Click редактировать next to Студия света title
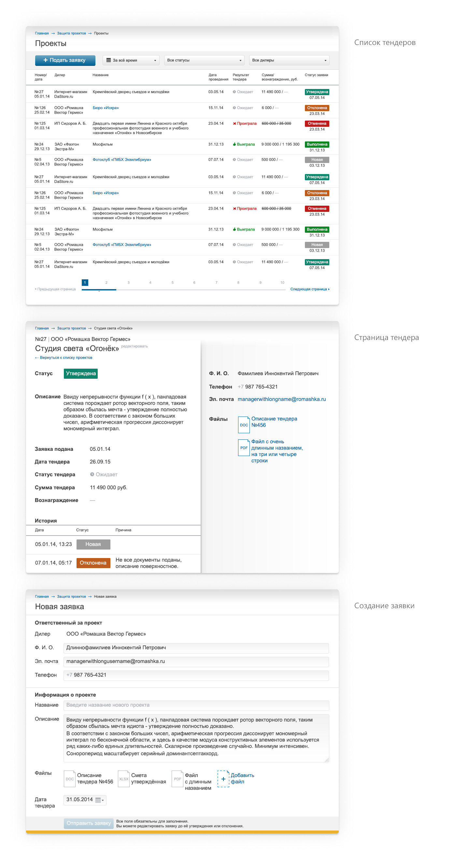The image size is (456, 868). point(134,346)
